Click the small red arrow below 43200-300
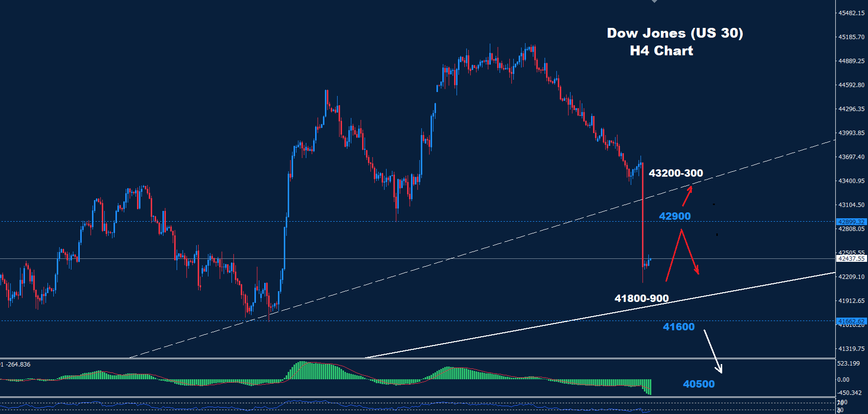This screenshot has width=868, height=414. point(687,195)
